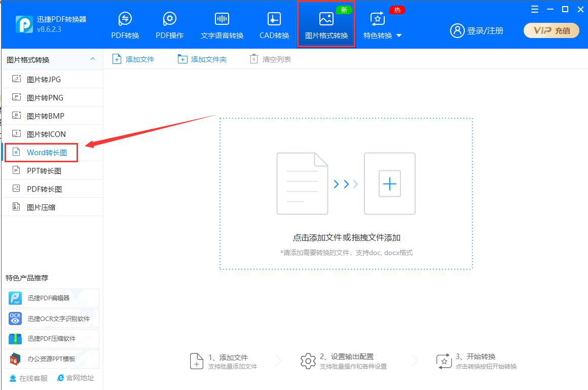Click the v8.6.2.3 version text

(x=49, y=29)
